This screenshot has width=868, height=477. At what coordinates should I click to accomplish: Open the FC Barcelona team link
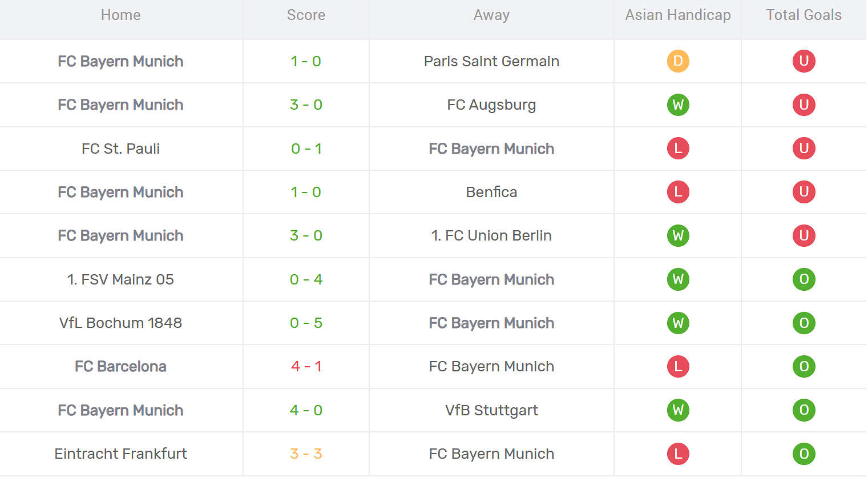point(120,367)
